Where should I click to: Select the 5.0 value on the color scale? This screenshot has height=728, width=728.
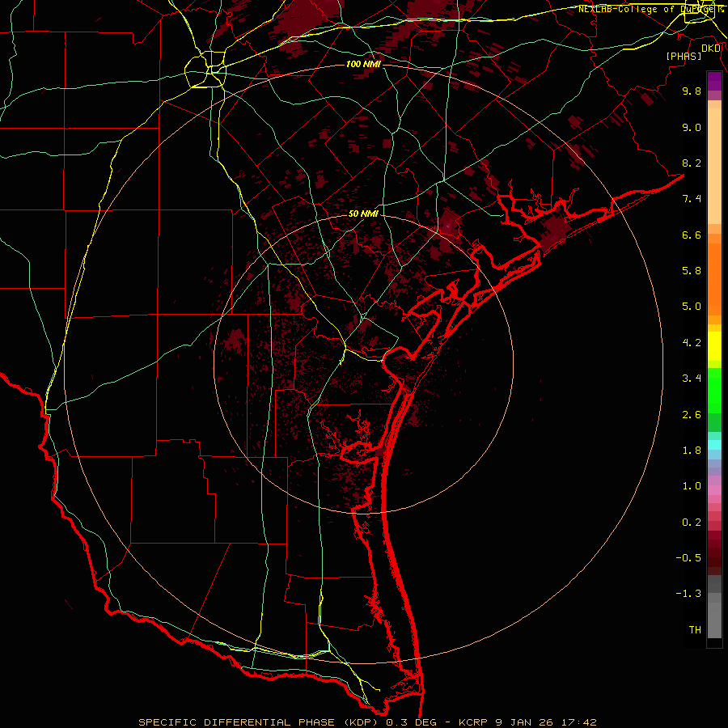coord(692,307)
